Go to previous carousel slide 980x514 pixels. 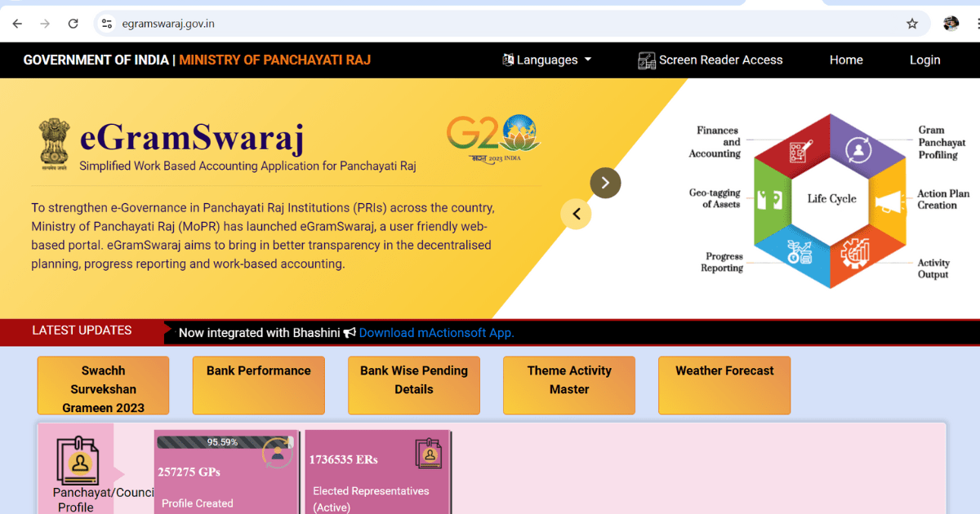point(576,214)
